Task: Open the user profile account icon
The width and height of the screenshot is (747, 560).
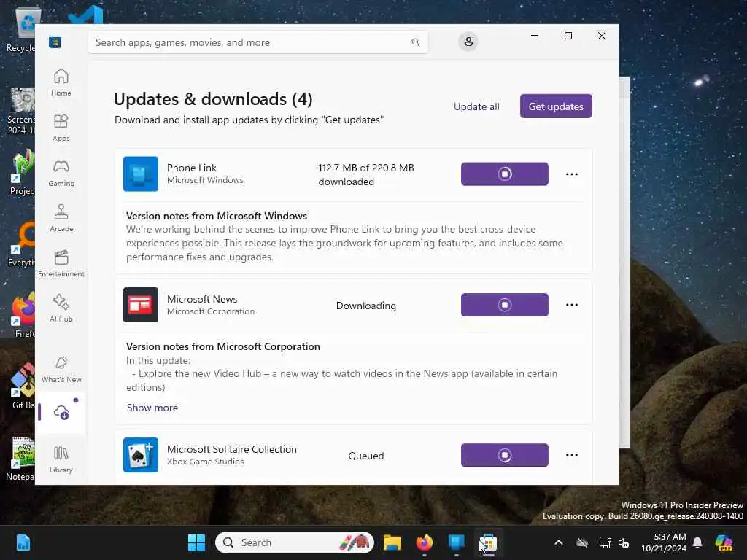Action: (x=468, y=42)
